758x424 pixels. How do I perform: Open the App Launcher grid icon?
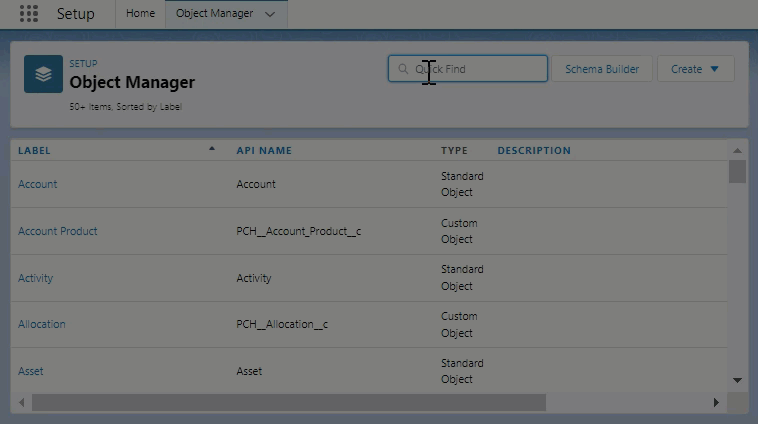point(29,14)
